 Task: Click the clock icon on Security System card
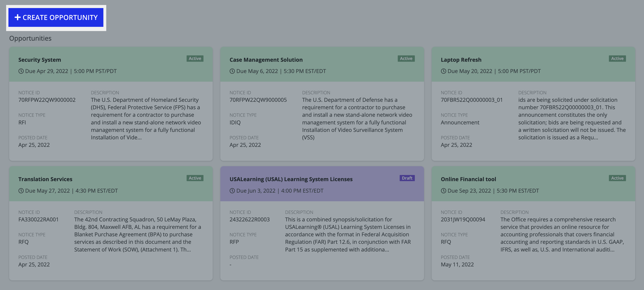[21, 71]
